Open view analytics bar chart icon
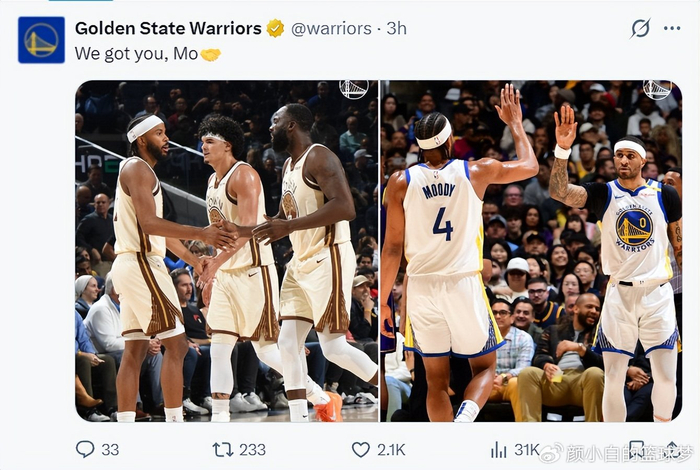The image size is (700, 470). (499, 449)
